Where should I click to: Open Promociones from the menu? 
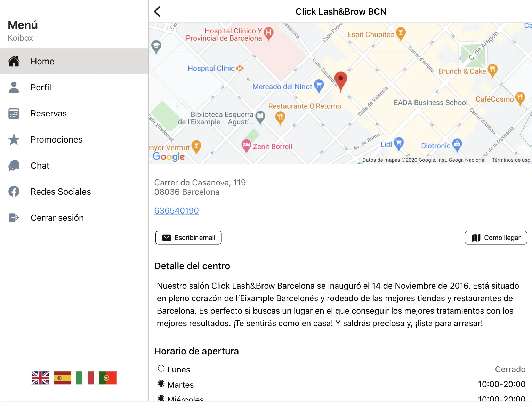(56, 139)
